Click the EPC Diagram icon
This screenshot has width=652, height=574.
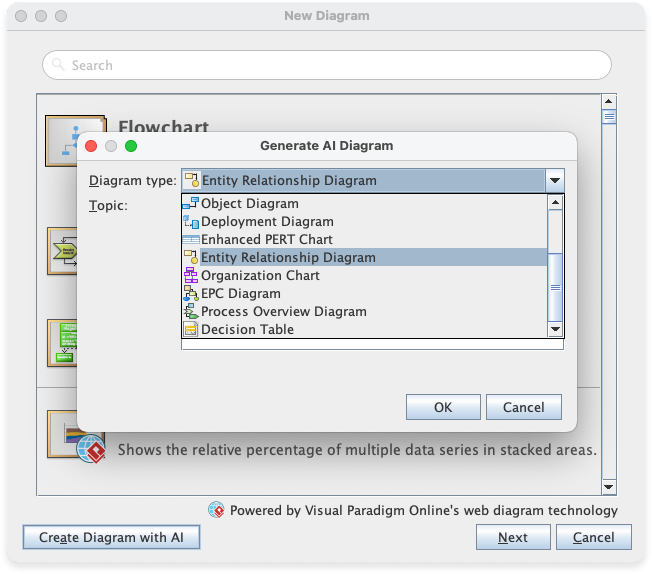pos(190,294)
